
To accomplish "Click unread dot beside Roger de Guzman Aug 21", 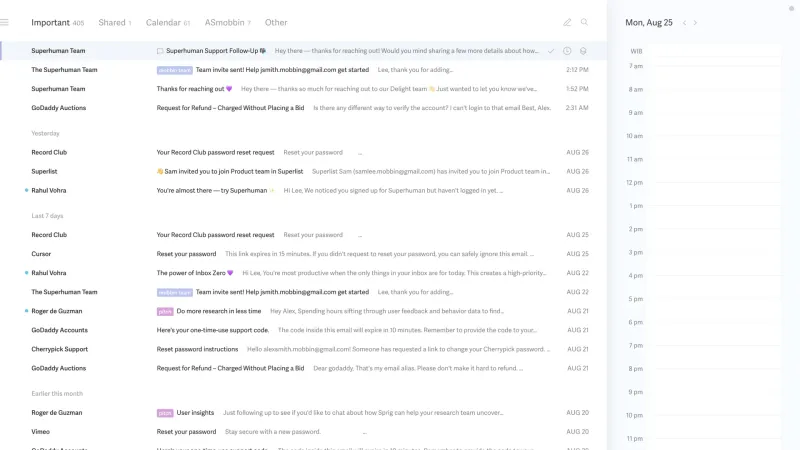I will pyautogui.click(x=27, y=311).
